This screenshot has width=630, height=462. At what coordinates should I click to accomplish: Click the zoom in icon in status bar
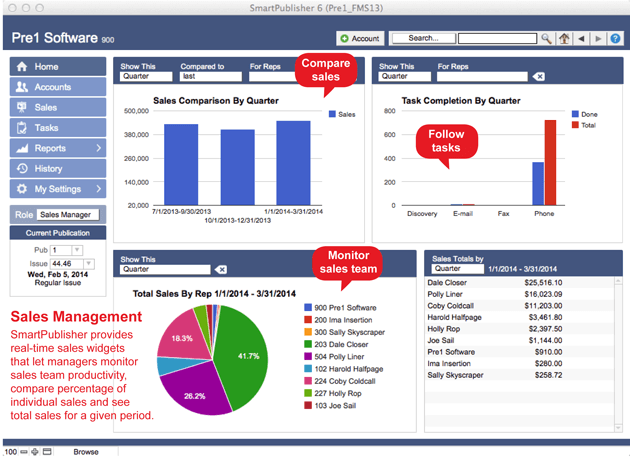35,452
